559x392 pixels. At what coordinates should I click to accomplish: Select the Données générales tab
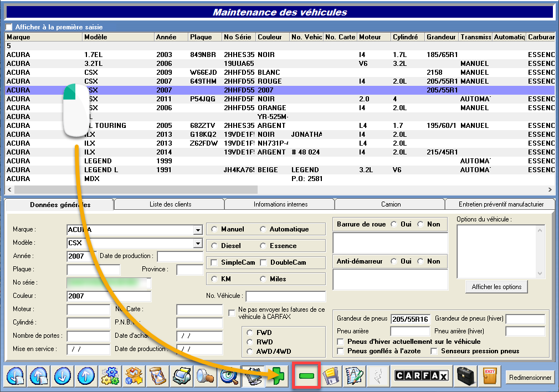pos(59,204)
